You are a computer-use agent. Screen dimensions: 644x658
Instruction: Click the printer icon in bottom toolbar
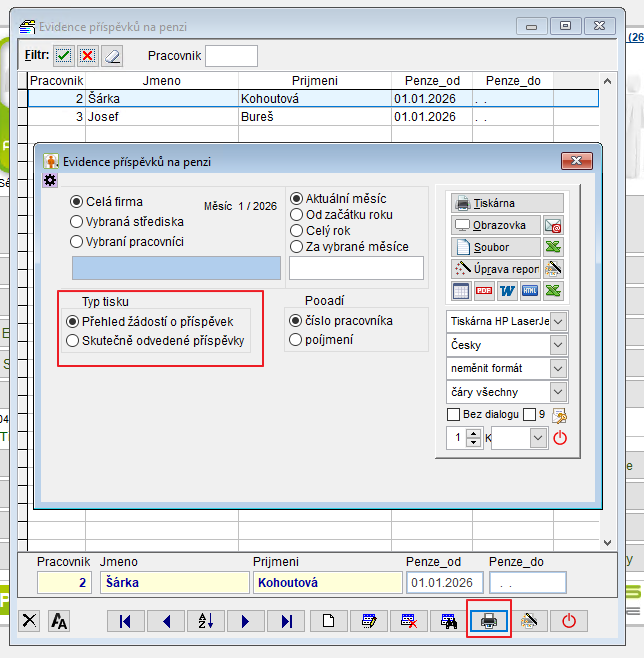489,621
